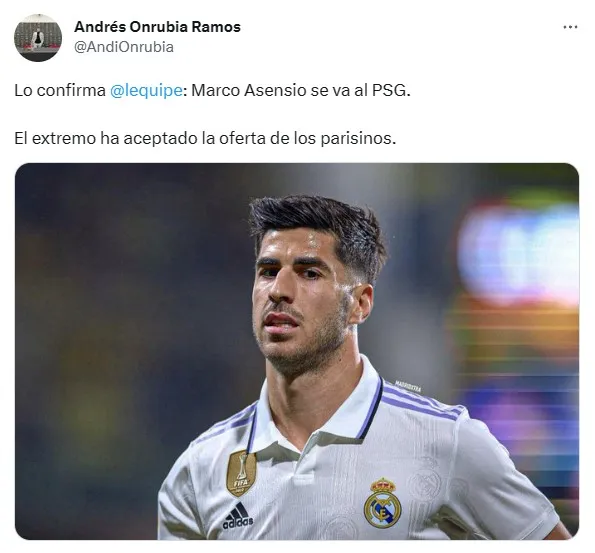Screen dimensions: 595x553
Task: Open Andrés Onrubia Ramos's profile avatar
Action: tap(38, 38)
